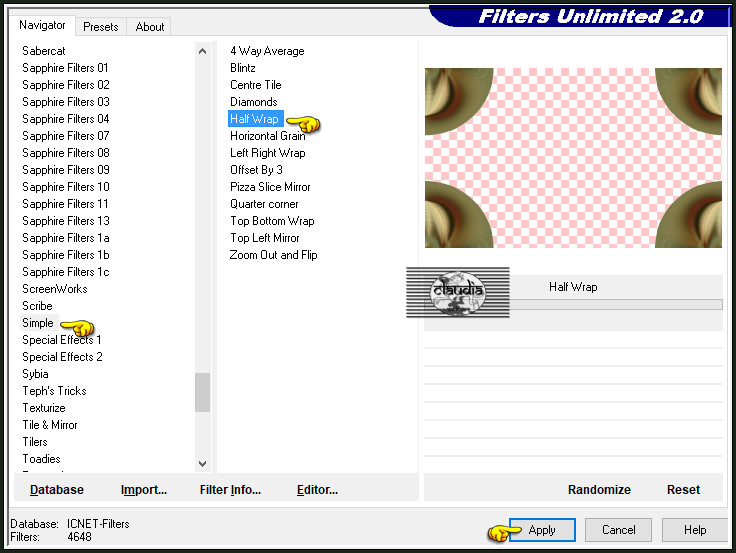Select Sapphire Filters 13 category
Viewport: 736px width, 553px height.
pyautogui.click(x=66, y=221)
